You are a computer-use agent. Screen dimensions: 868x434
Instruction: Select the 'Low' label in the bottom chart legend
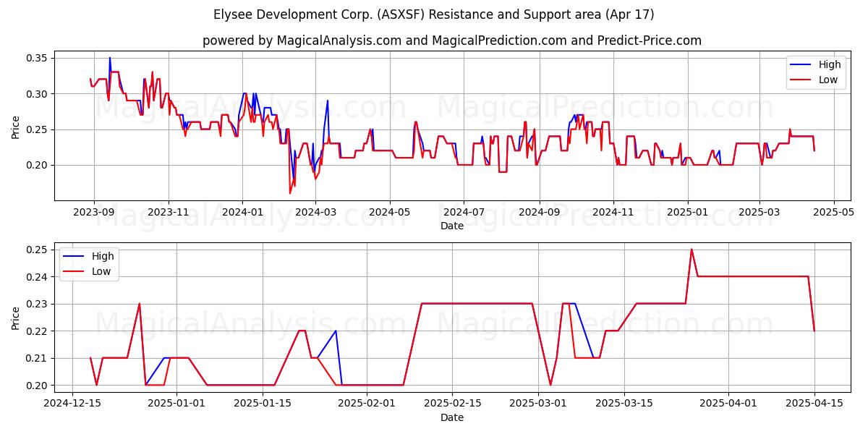click(101, 271)
